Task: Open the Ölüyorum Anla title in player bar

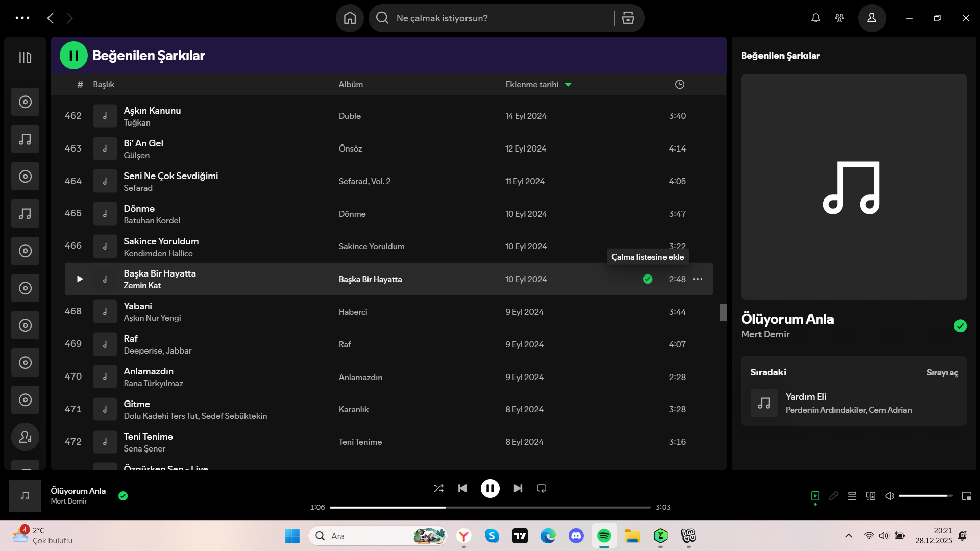Action: click(78, 491)
